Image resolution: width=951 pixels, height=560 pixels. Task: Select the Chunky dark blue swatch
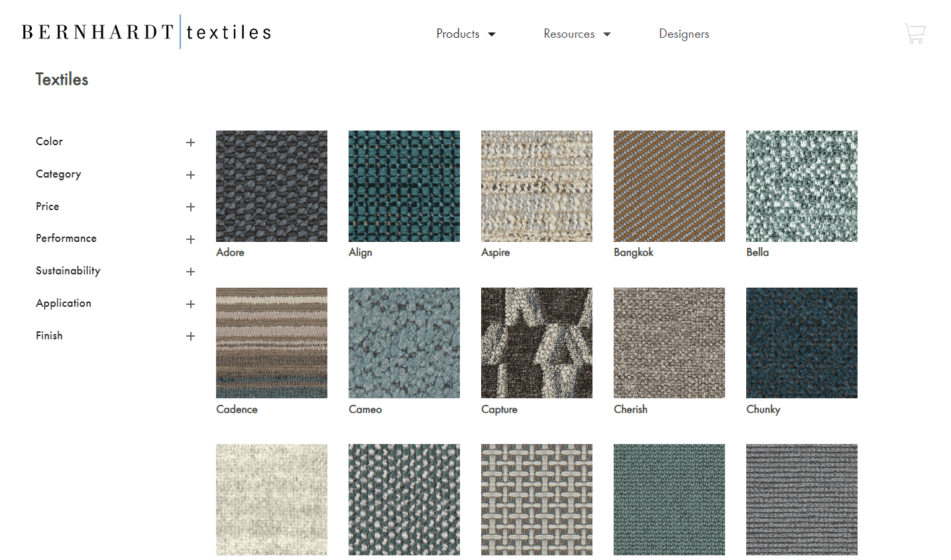pos(802,343)
